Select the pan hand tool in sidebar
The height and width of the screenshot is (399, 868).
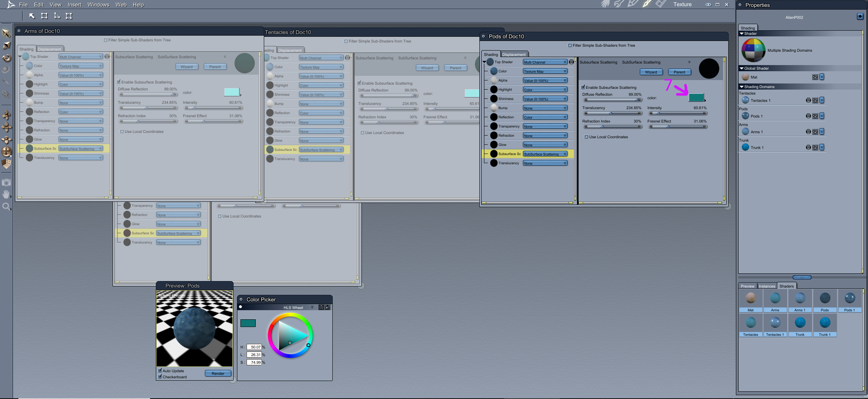point(6,195)
